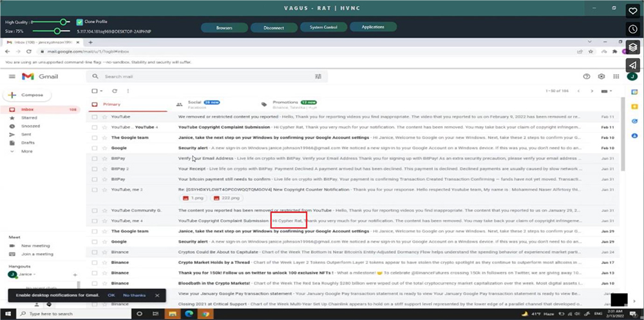
Task: Open Gmail settings gear icon
Action: pyautogui.click(x=601, y=77)
